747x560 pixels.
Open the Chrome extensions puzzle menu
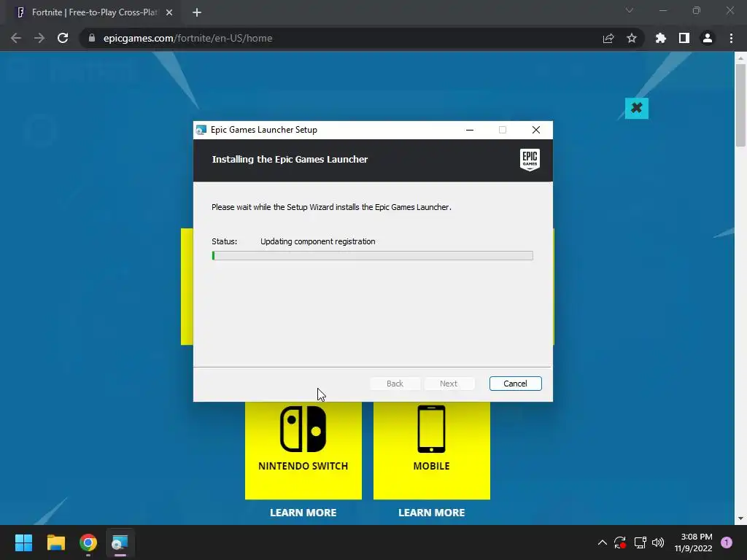click(x=660, y=38)
